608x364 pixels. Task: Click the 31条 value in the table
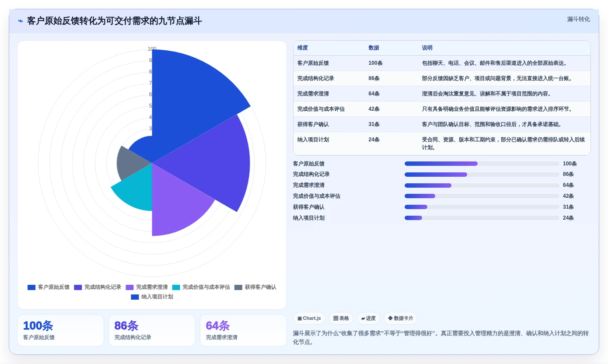[x=374, y=124]
